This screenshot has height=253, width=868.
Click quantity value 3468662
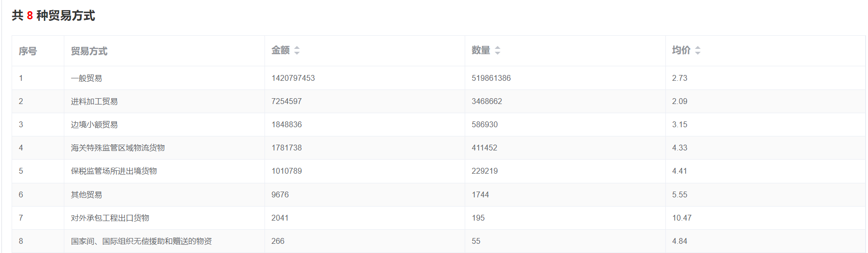[487, 101]
